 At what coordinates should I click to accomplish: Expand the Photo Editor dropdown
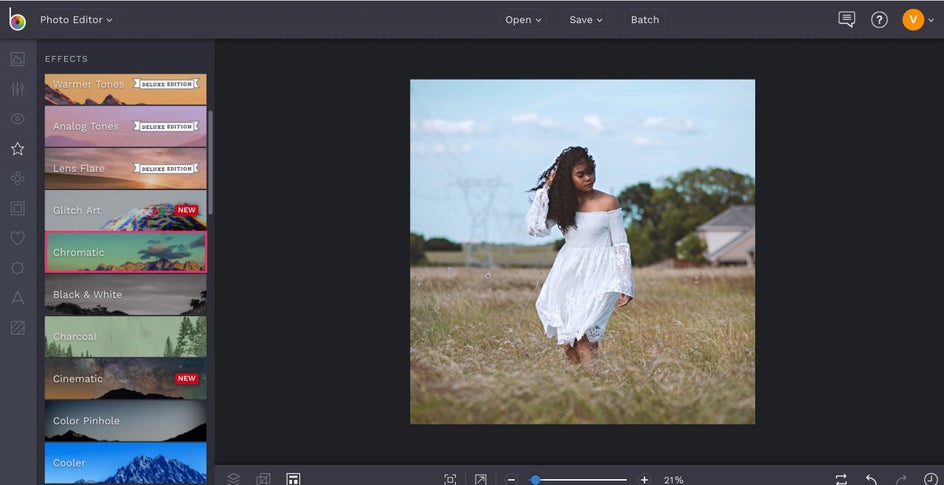[x=76, y=20]
